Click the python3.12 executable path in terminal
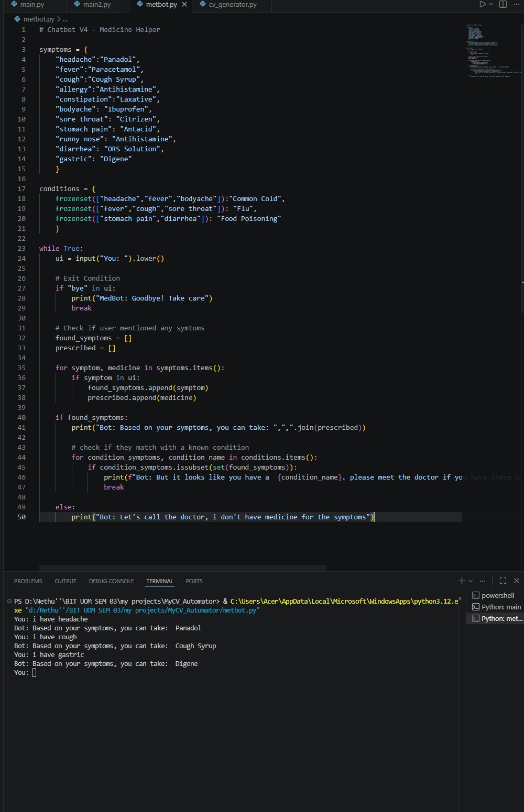This screenshot has width=524, height=812. (x=344, y=601)
